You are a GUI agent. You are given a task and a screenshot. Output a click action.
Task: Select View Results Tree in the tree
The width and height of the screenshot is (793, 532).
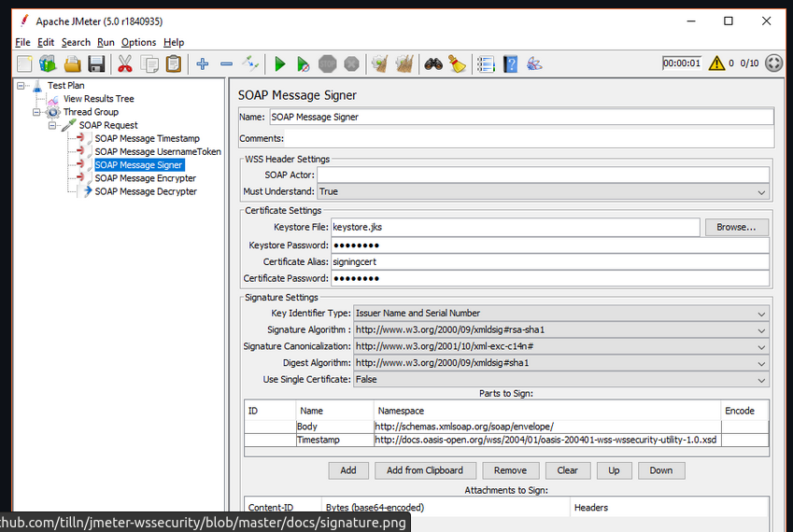(99, 99)
